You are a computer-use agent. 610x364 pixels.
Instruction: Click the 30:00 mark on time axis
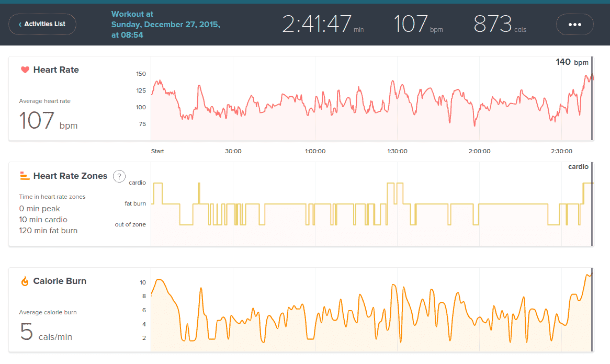coord(233,151)
